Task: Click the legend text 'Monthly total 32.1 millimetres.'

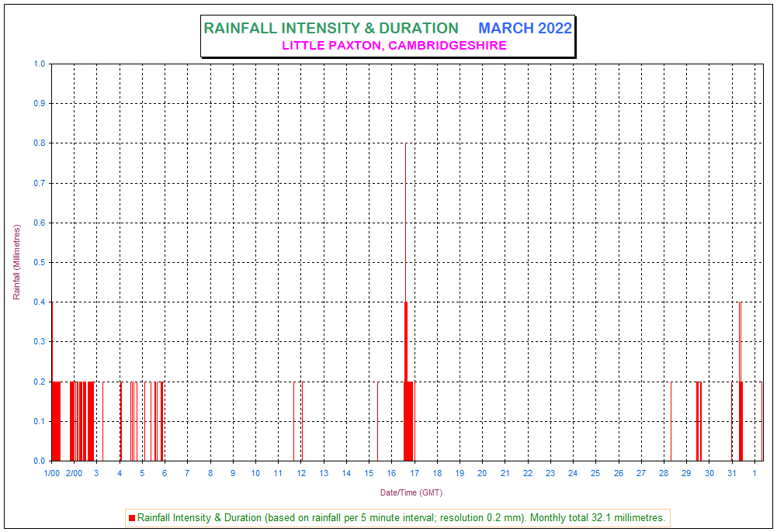Action: 597,517
